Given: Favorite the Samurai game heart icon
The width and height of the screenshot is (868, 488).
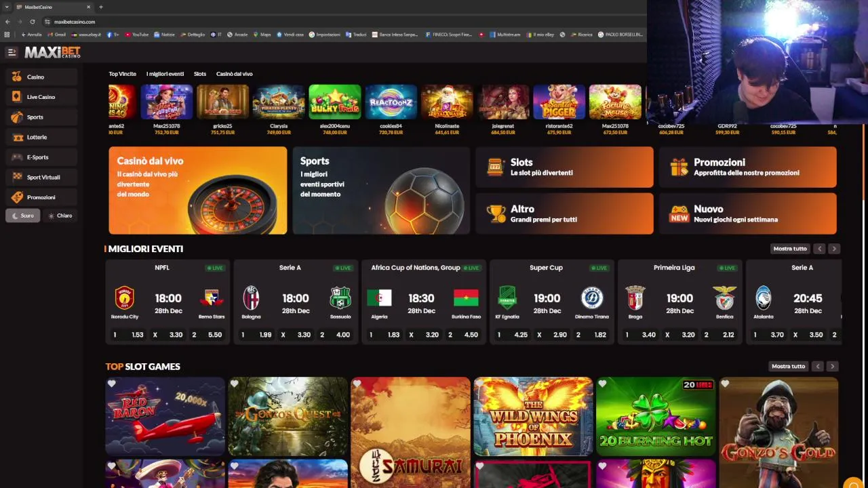Looking at the screenshot, I should coord(357,384).
